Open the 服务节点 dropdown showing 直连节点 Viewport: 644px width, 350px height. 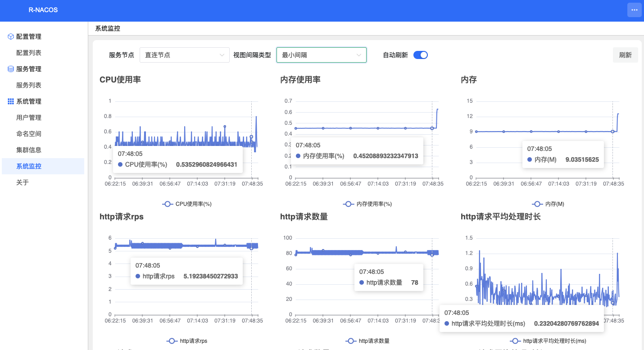[185, 55]
